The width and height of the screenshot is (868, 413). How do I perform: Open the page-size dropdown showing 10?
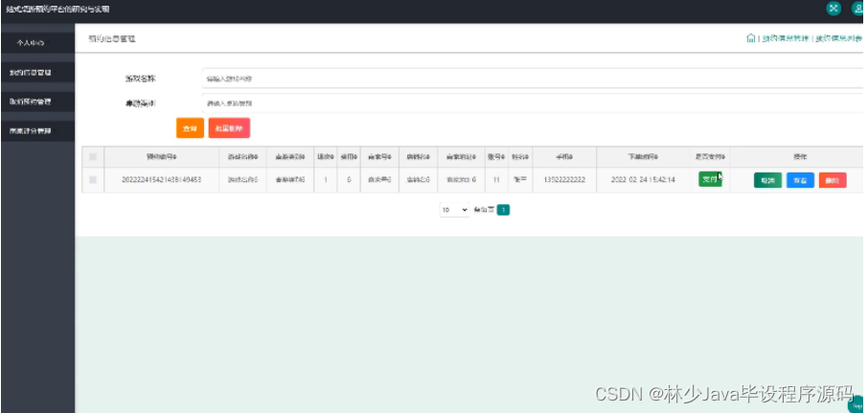pos(454,211)
